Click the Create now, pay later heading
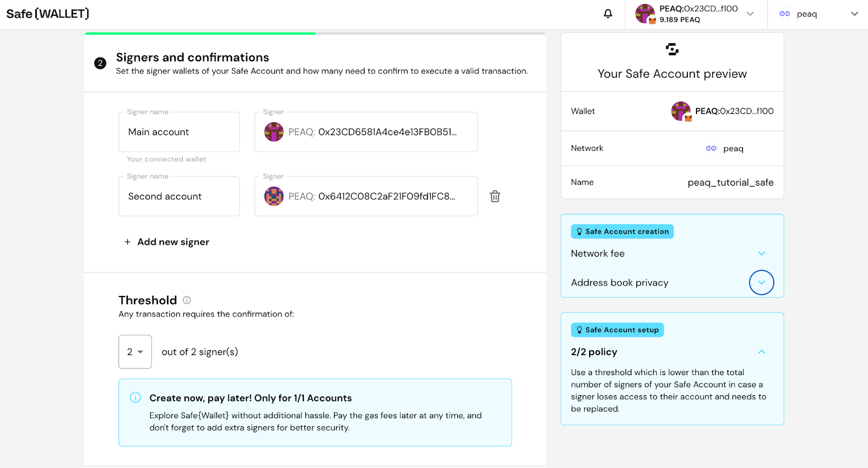This screenshot has height=468, width=868. (x=251, y=398)
